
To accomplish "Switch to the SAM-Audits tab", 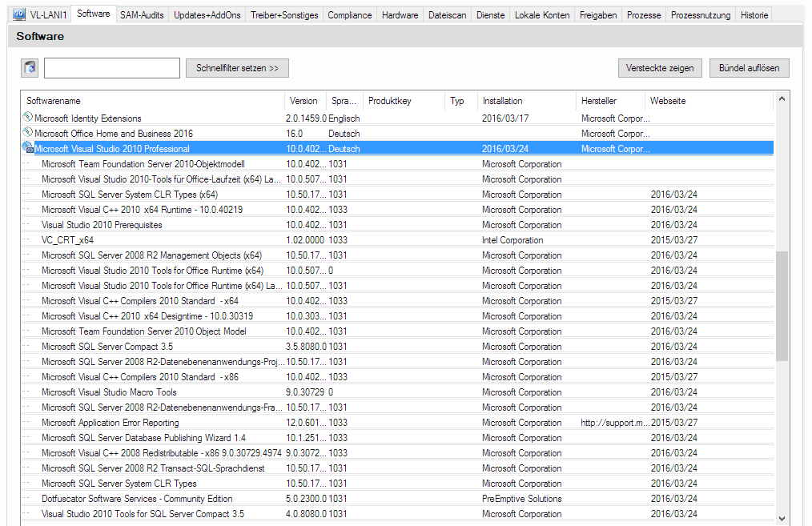I will [142, 15].
